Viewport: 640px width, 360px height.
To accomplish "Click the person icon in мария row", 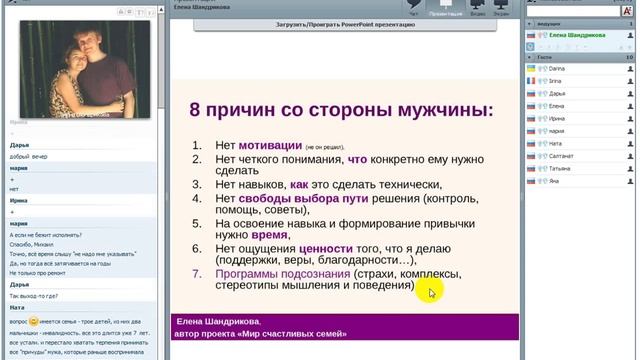I will [x=630, y=131].
